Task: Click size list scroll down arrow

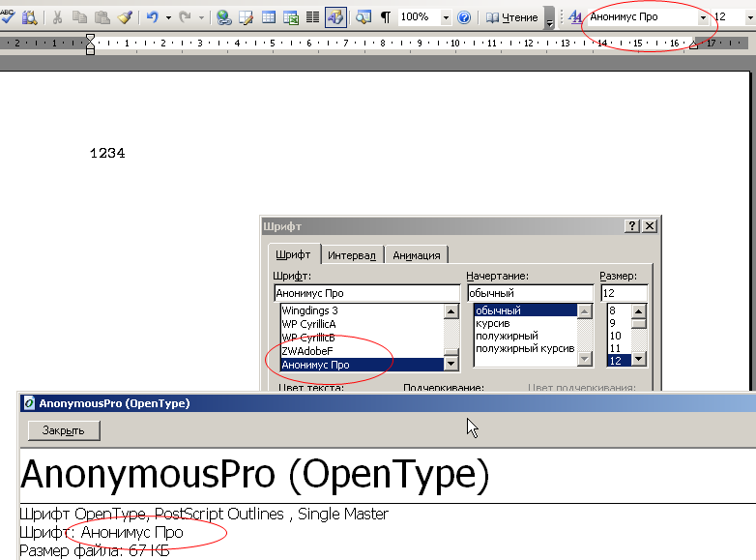Action: [638, 359]
